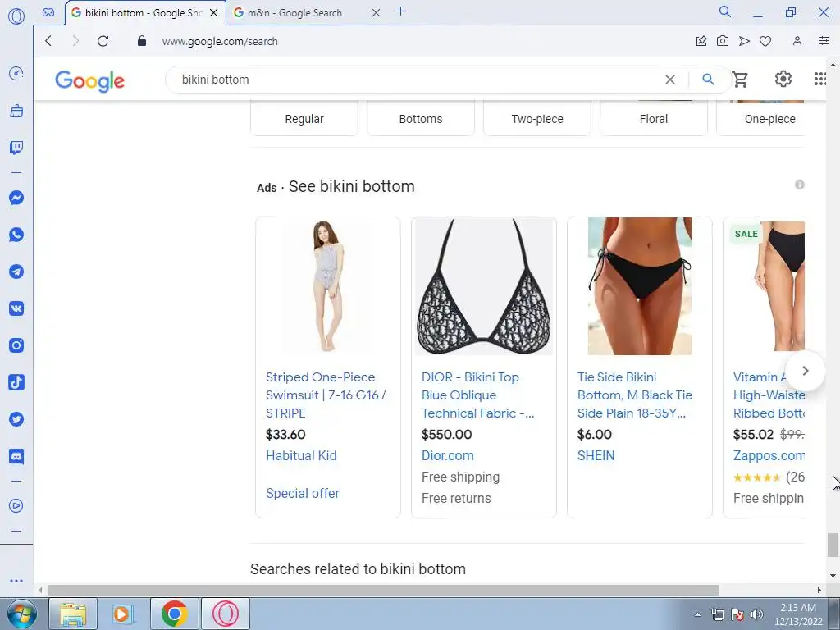Go back to previous page

48,41
